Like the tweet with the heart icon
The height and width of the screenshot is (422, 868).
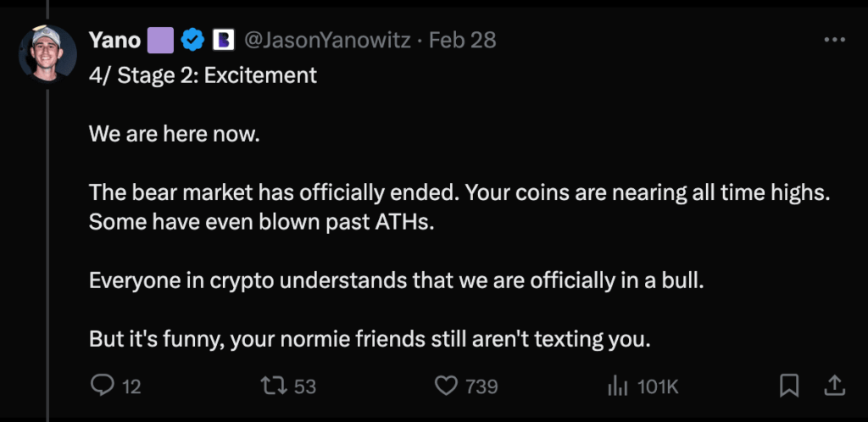(446, 386)
